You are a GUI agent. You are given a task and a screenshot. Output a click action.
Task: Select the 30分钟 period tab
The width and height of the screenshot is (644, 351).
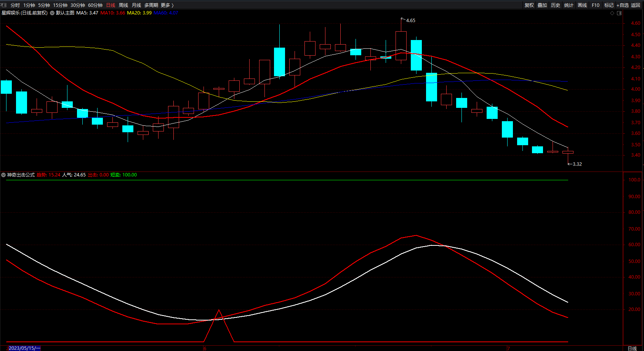point(78,5)
